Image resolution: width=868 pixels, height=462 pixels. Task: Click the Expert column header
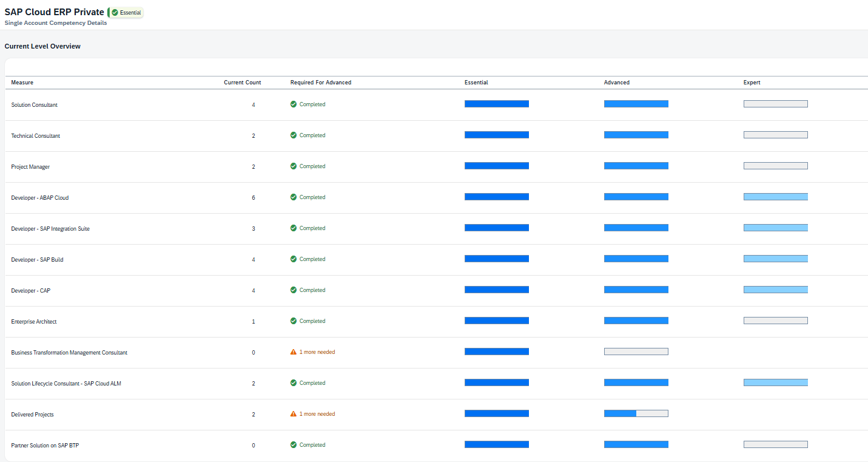752,83
